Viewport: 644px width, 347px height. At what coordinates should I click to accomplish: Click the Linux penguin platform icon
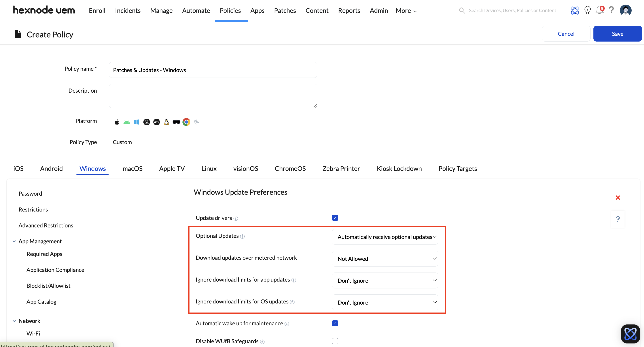tap(166, 122)
